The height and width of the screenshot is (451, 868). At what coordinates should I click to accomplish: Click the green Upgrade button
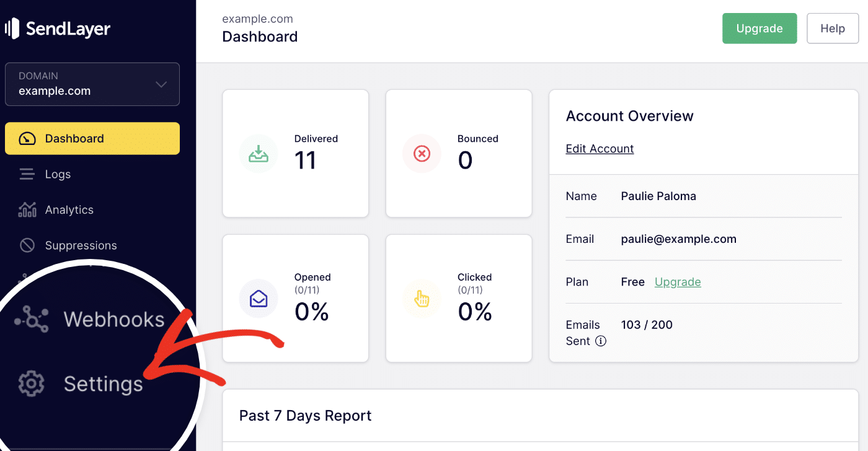pos(759,28)
